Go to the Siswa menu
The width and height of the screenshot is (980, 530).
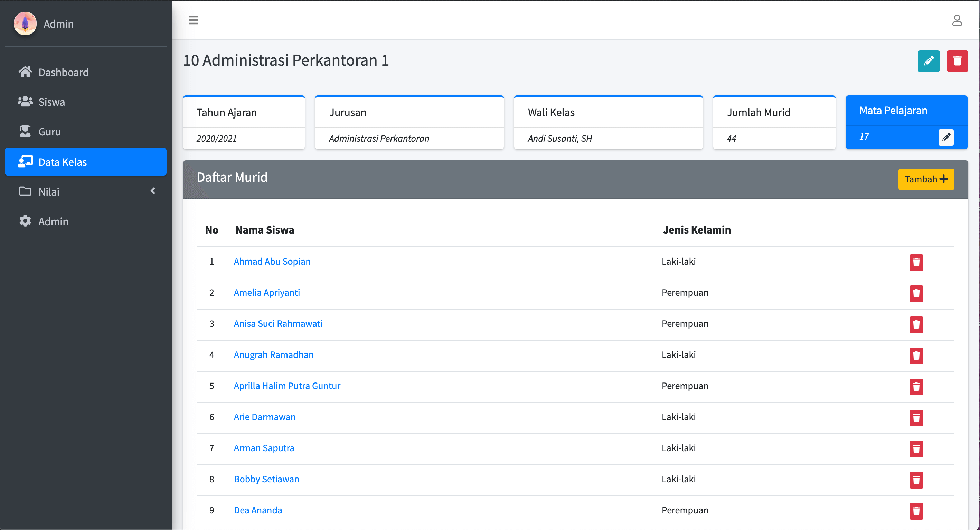point(86,102)
